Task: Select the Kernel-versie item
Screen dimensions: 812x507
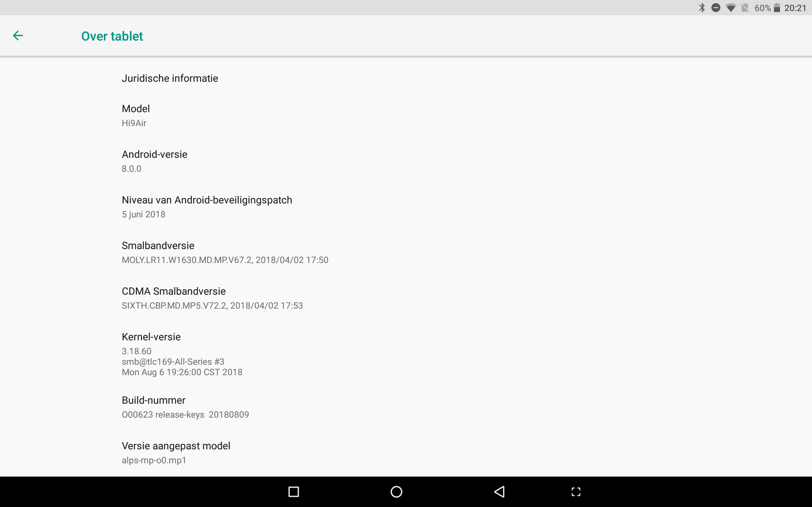Action: [x=406, y=354]
